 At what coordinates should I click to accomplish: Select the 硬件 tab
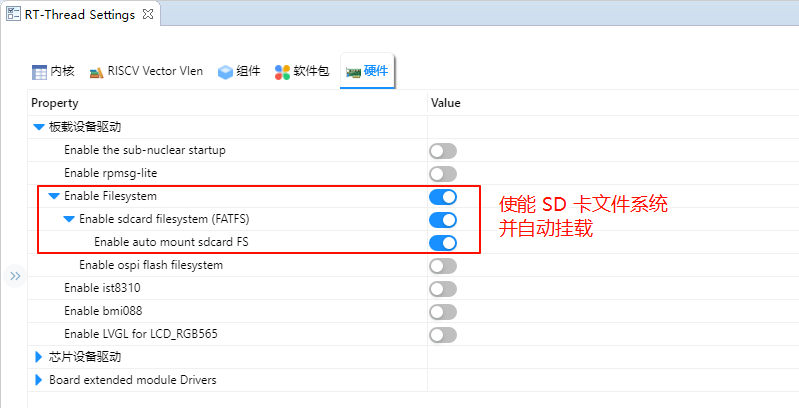point(367,72)
